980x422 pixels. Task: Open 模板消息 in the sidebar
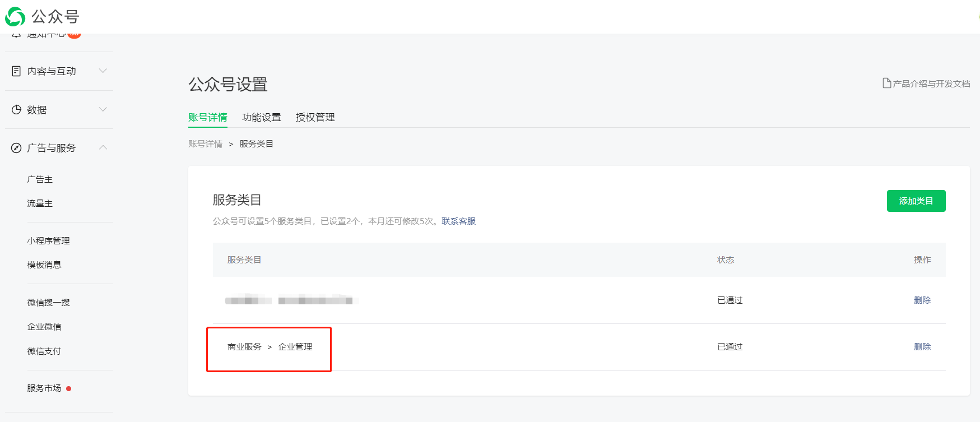pos(44,265)
